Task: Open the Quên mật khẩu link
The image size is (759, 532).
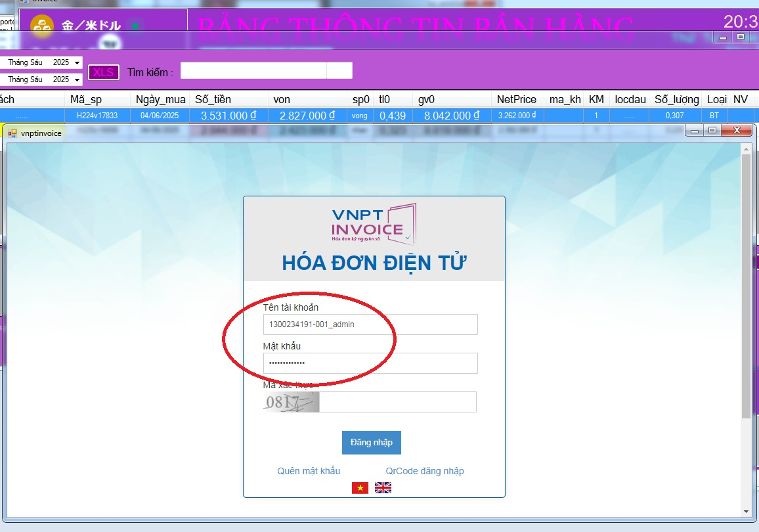Action: pos(309,471)
